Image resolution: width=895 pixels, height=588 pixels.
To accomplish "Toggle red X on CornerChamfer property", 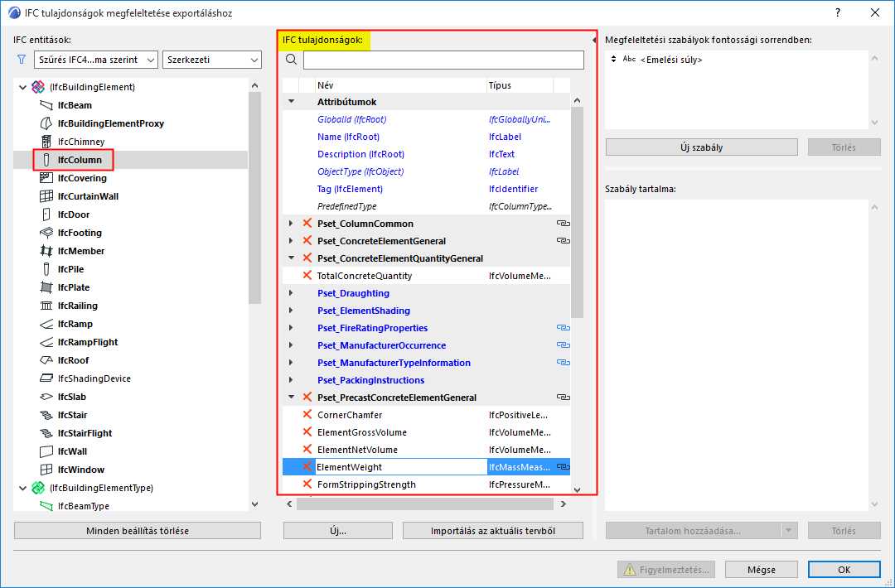I will (x=307, y=415).
